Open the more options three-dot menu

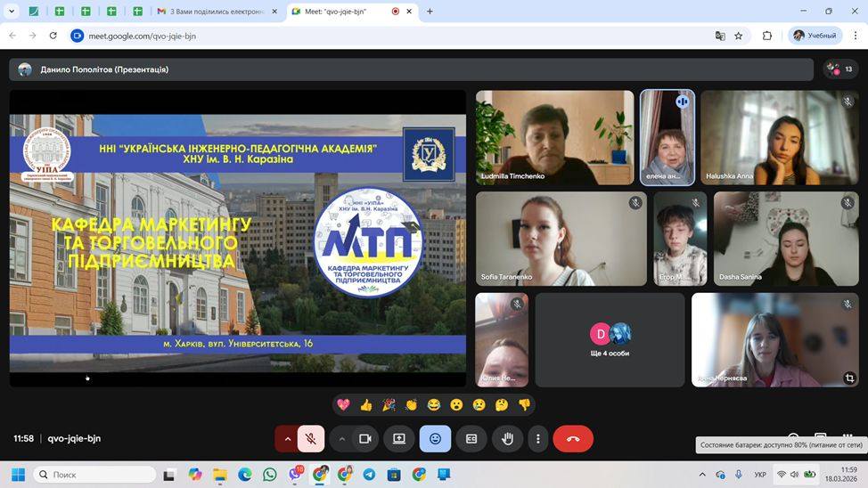[537, 438]
